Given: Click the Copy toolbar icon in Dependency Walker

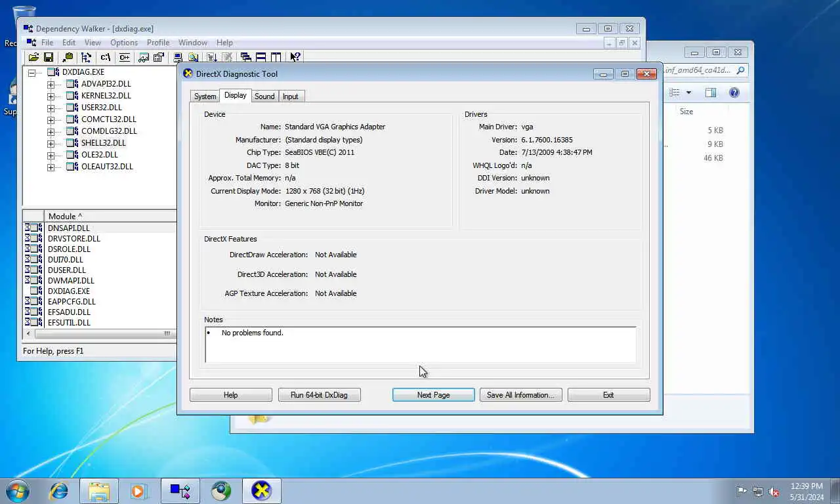Looking at the screenshot, I should pyautogui.click(x=67, y=58).
